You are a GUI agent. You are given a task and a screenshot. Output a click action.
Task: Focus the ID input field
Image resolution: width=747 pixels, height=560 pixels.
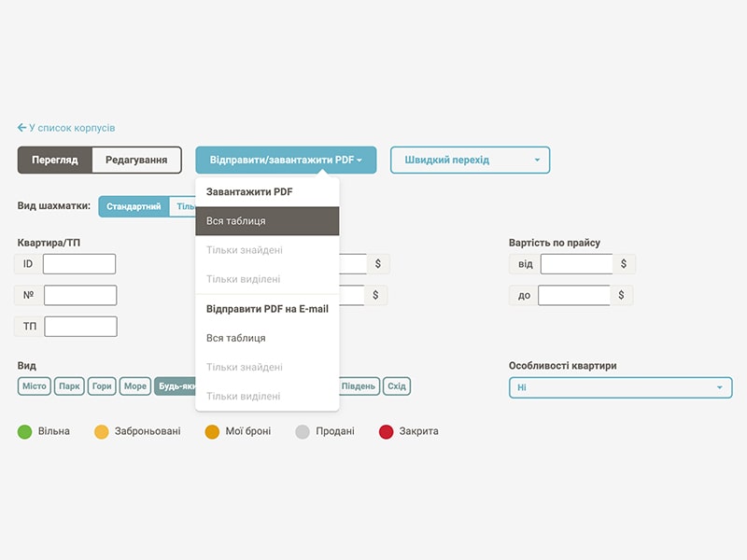click(x=79, y=264)
